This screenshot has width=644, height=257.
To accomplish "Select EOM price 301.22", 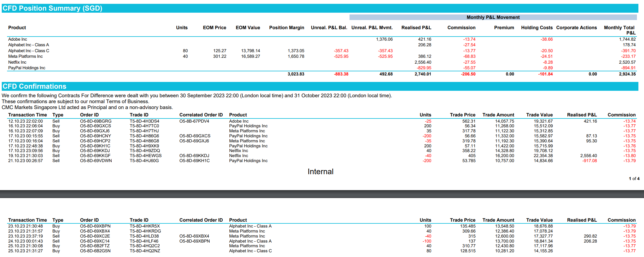I will pyautogui.click(x=220, y=56).
